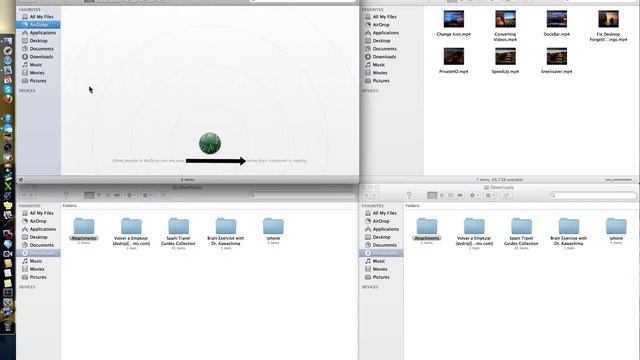Click the Share button in bottom-left window
This screenshot has width=640, height=360.
163,196
